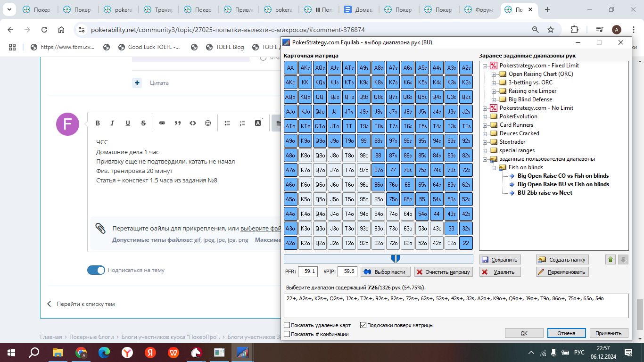Viewport: 644px width, 362px height.
Task: Click the Create folder button
Action: (562, 260)
